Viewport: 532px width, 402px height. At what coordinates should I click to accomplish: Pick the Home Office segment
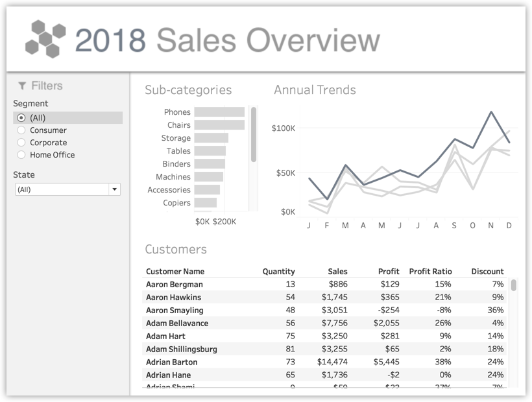[21, 155]
